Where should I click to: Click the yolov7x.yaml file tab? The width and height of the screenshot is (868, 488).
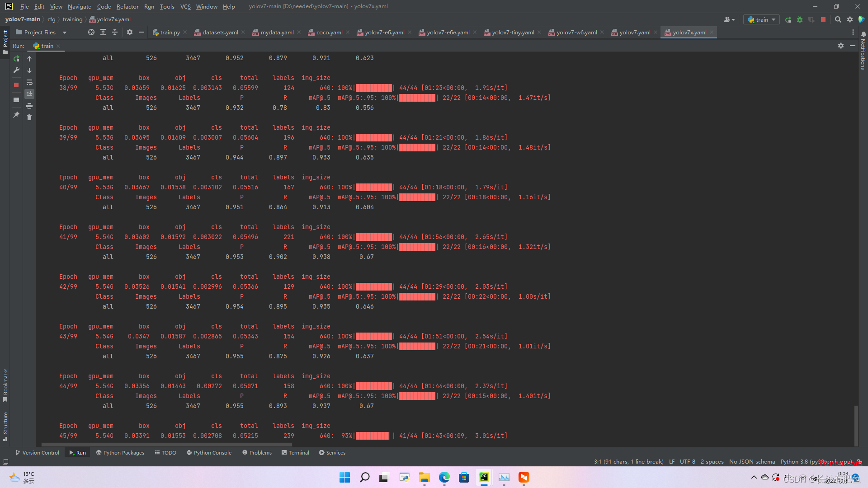point(689,32)
